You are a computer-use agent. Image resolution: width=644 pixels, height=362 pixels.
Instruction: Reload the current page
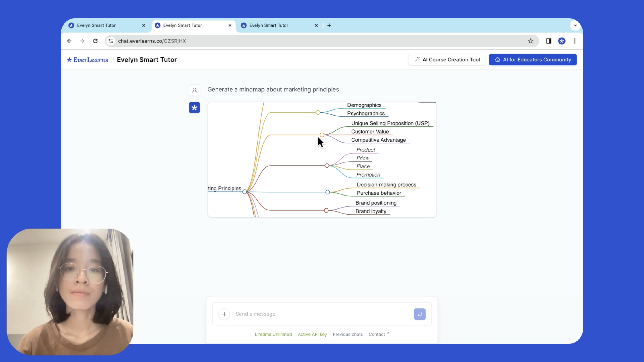coord(95,41)
